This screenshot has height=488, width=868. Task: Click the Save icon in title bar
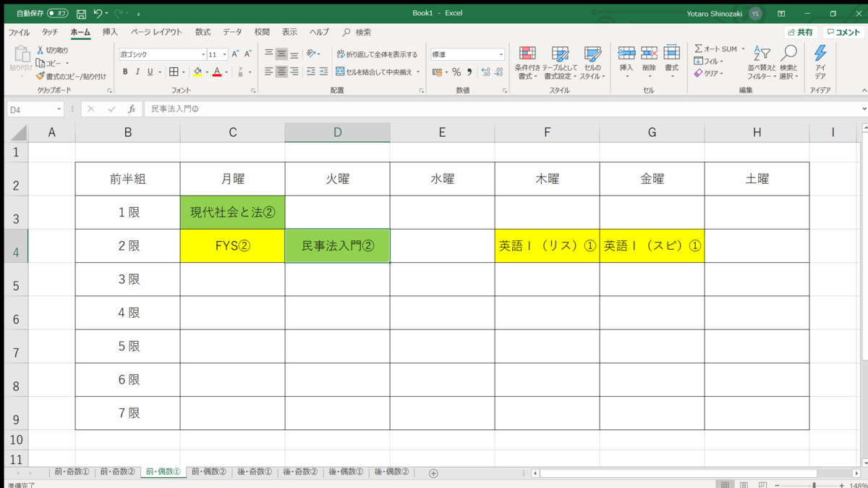81,13
